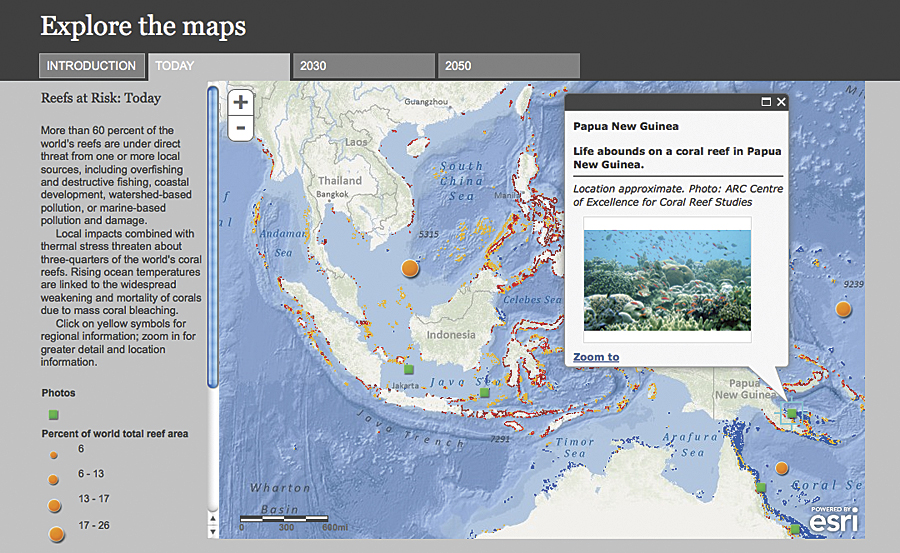Viewport: 900px width, 553px height.
Task: Click the Indonesia label on the map
Action: (x=451, y=335)
